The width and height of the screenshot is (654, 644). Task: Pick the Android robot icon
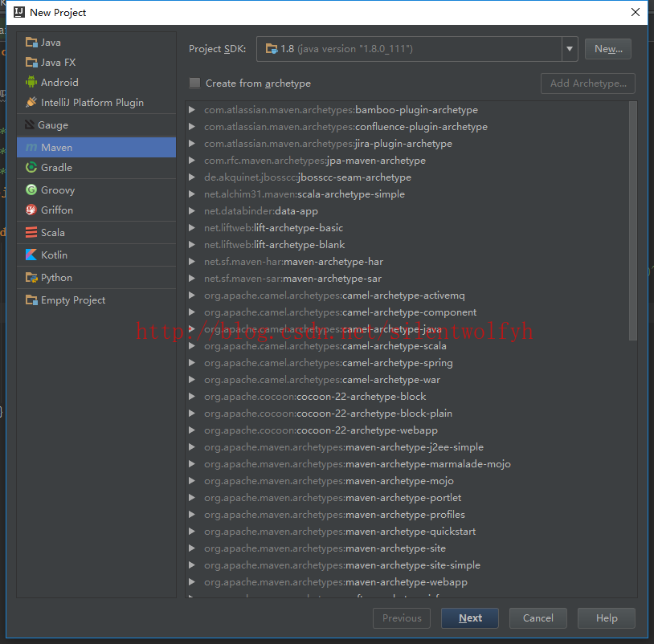click(31, 83)
